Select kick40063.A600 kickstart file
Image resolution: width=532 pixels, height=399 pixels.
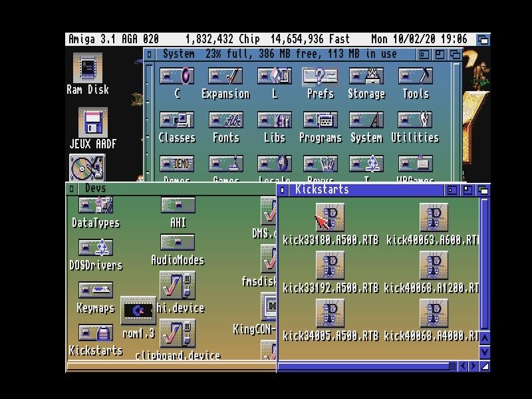click(x=434, y=217)
